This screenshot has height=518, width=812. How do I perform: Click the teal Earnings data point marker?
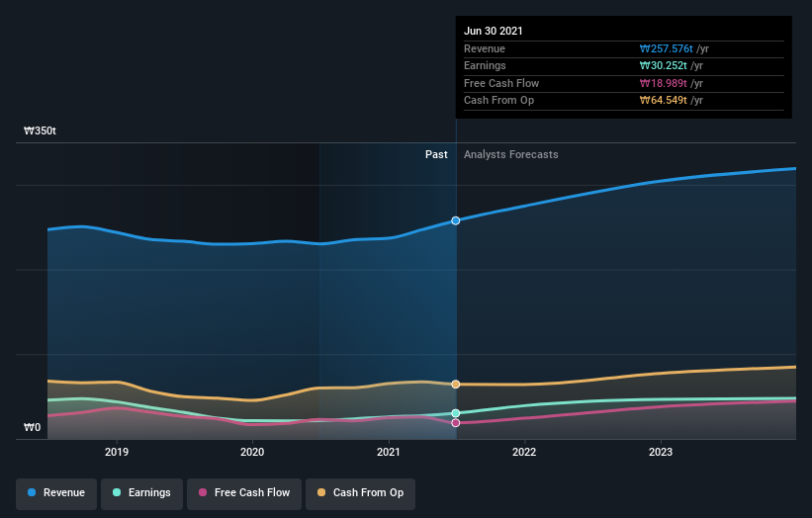[x=456, y=413]
